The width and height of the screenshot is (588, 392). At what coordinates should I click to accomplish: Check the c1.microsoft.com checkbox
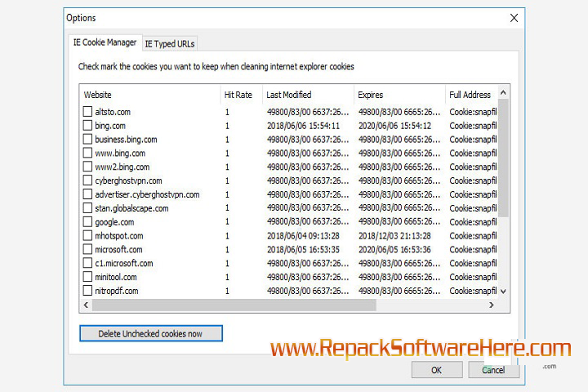tap(87, 263)
